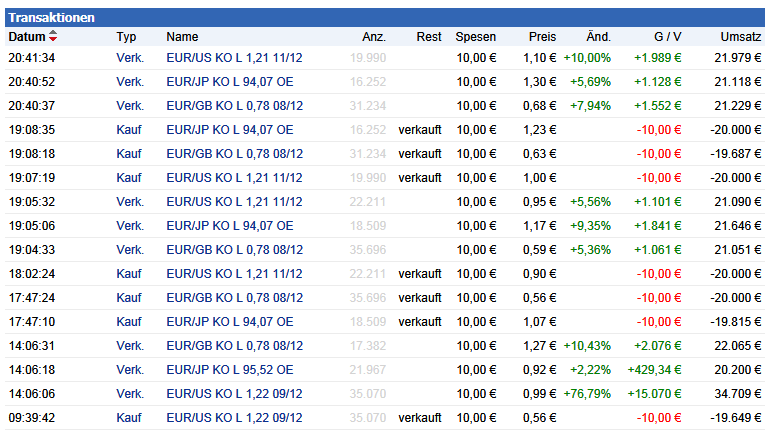Open EUR/GB KO L 0,78 08/12 at 19:08:18
The height and width of the screenshot is (431, 772).
coord(235,154)
